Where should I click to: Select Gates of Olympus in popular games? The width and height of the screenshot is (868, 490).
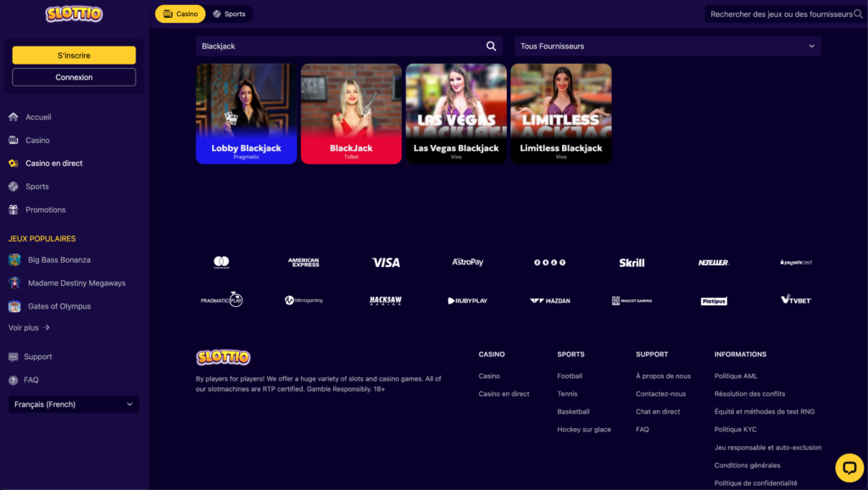click(59, 306)
